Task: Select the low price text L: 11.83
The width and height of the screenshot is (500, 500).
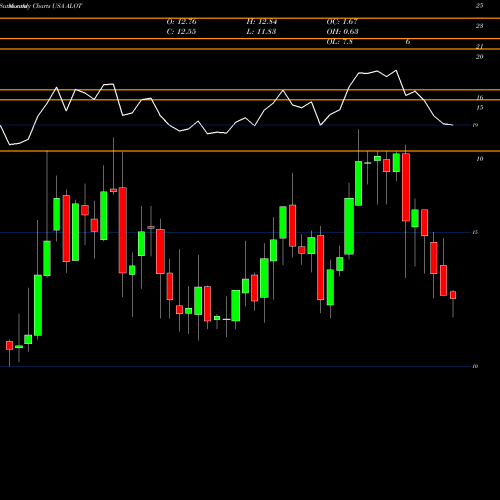Action: click(x=261, y=32)
